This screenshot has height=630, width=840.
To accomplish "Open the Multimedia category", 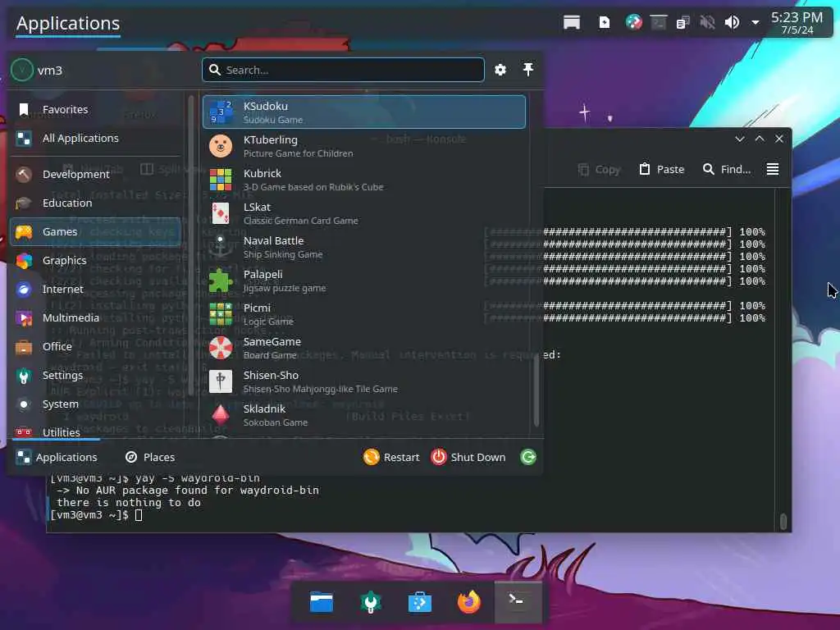I will pyautogui.click(x=95, y=318).
